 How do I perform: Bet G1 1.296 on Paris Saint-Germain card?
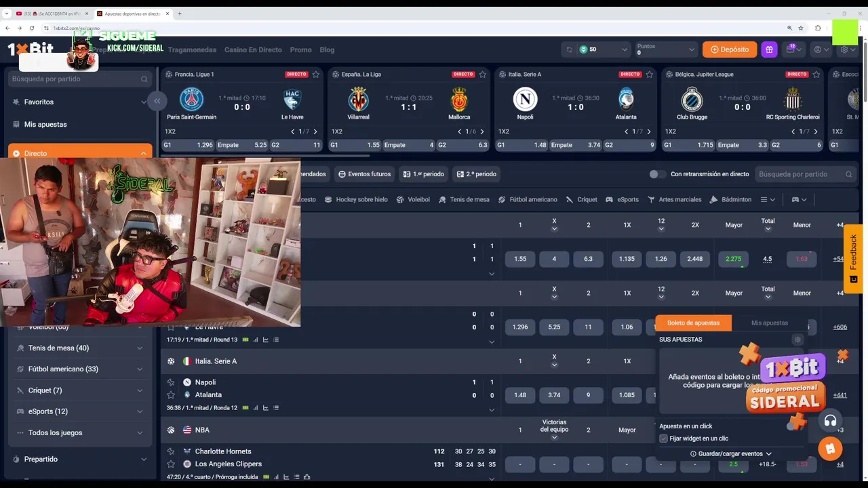pyautogui.click(x=188, y=145)
